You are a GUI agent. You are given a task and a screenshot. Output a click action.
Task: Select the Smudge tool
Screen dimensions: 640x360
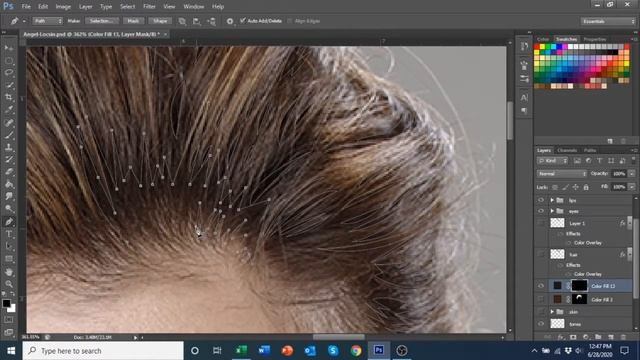(9, 196)
